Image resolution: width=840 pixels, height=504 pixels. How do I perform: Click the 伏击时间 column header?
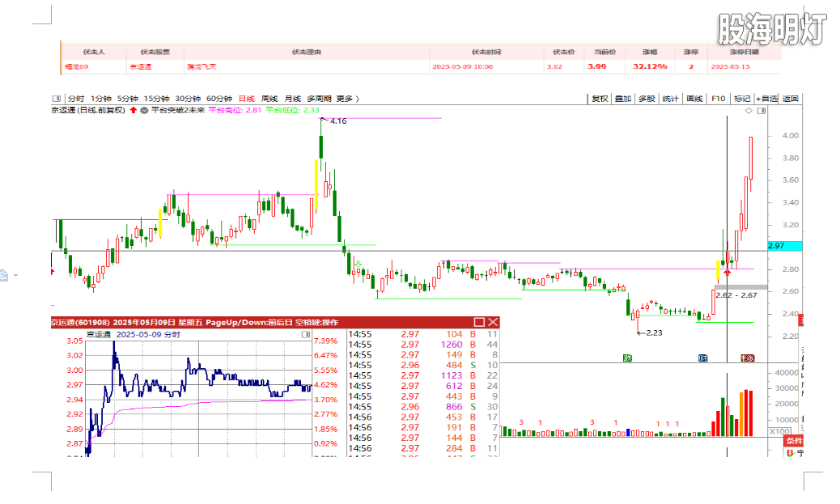[x=486, y=52]
